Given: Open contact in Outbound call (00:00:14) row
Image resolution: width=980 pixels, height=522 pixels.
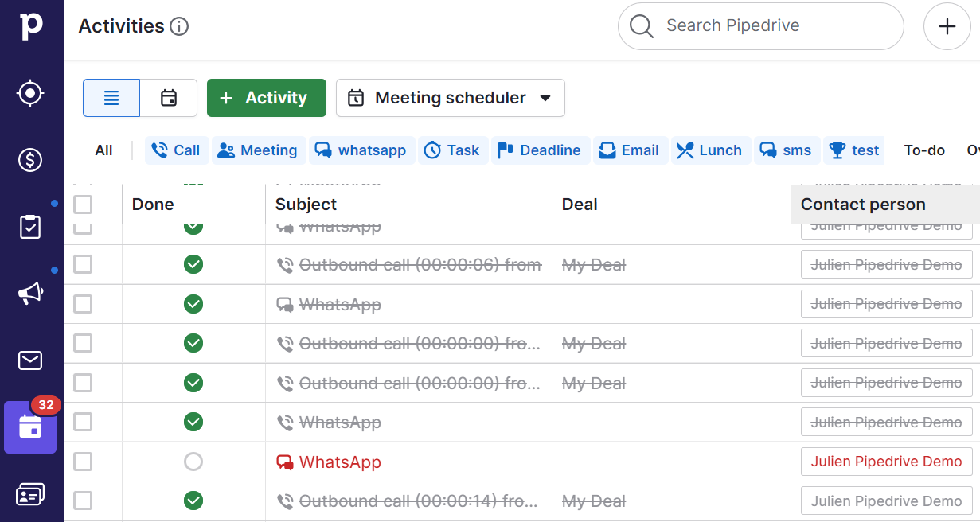Looking at the screenshot, I should 887,501.
